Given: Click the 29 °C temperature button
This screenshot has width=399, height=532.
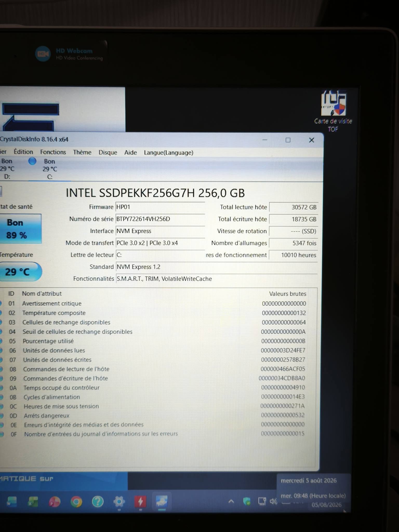Looking at the screenshot, I should pos(21,272).
